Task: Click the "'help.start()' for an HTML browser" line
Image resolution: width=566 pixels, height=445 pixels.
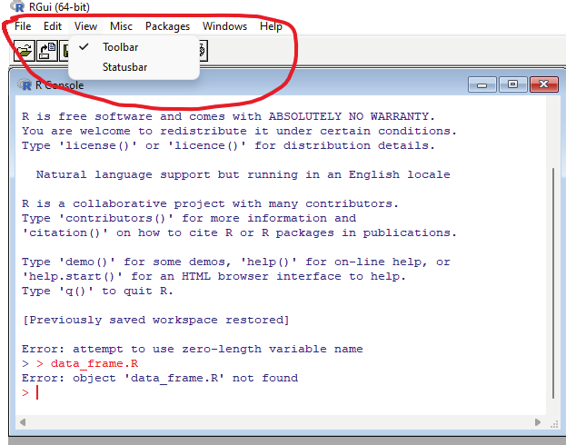Action: (x=214, y=276)
